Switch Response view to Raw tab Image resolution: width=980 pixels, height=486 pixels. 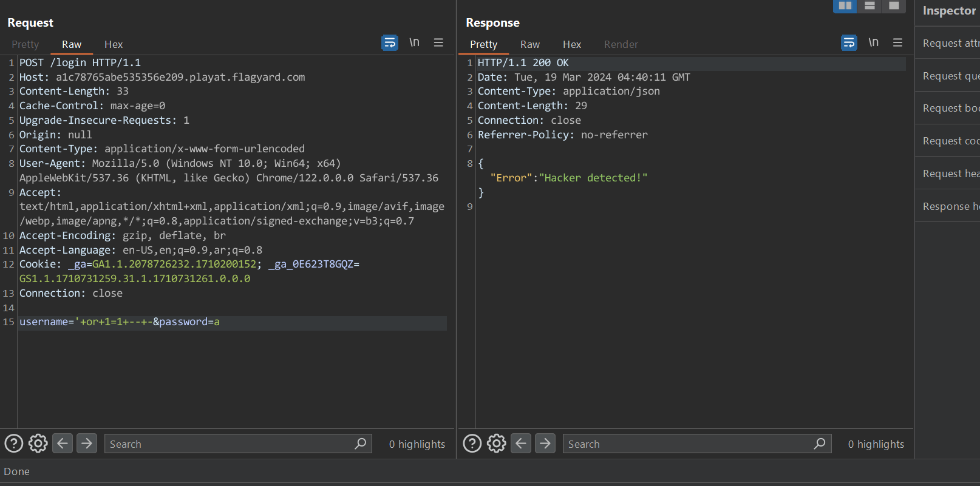(529, 44)
